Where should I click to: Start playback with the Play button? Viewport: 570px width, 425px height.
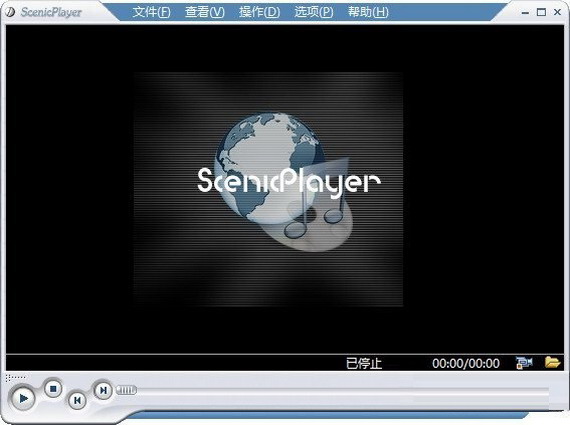coord(23,398)
